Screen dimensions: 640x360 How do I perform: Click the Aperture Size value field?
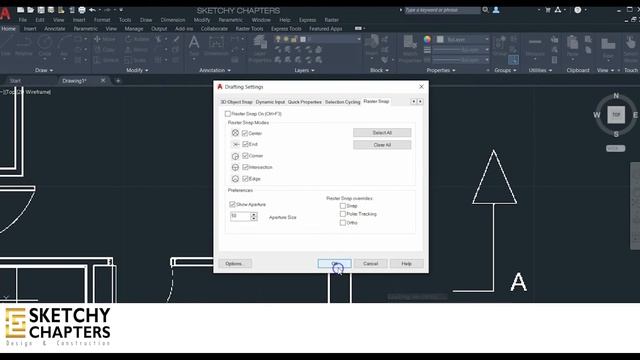240,216
